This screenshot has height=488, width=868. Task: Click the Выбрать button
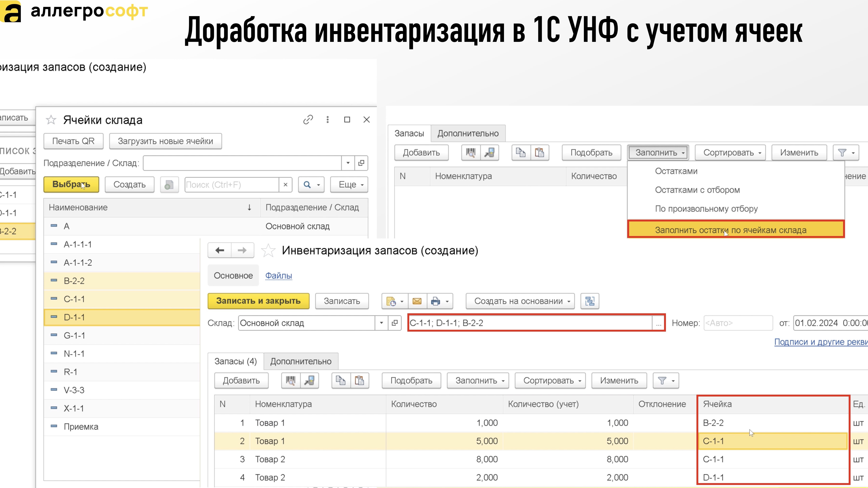pyautogui.click(x=71, y=185)
